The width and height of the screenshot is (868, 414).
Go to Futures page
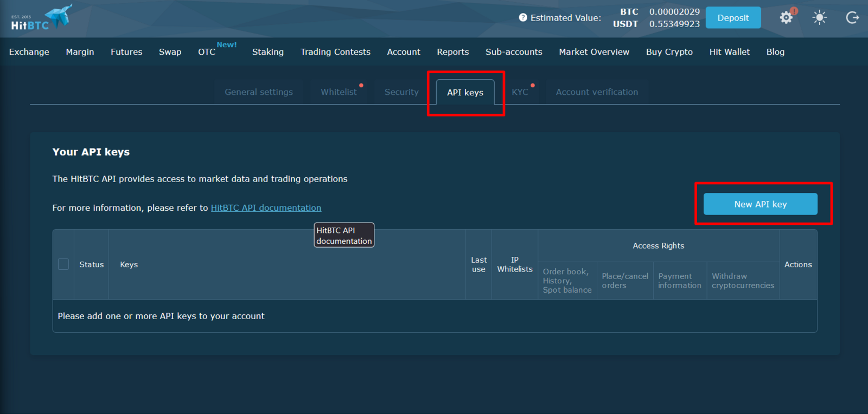pos(126,52)
